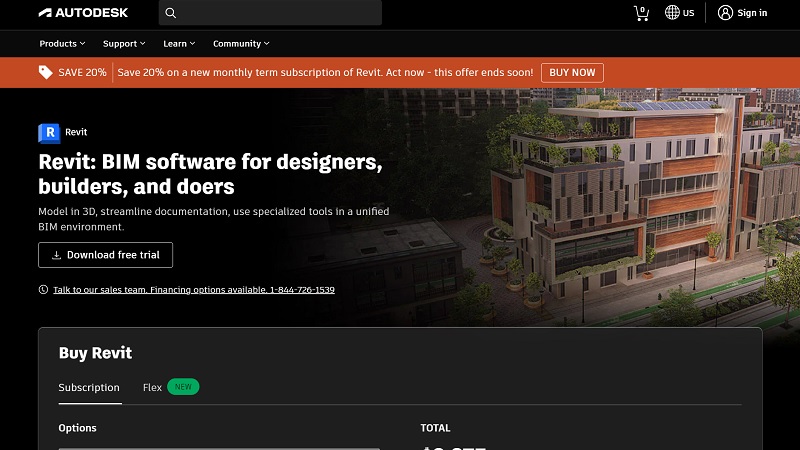The image size is (800, 450).
Task: Click the Revit product logo icon
Action: (x=49, y=133)
